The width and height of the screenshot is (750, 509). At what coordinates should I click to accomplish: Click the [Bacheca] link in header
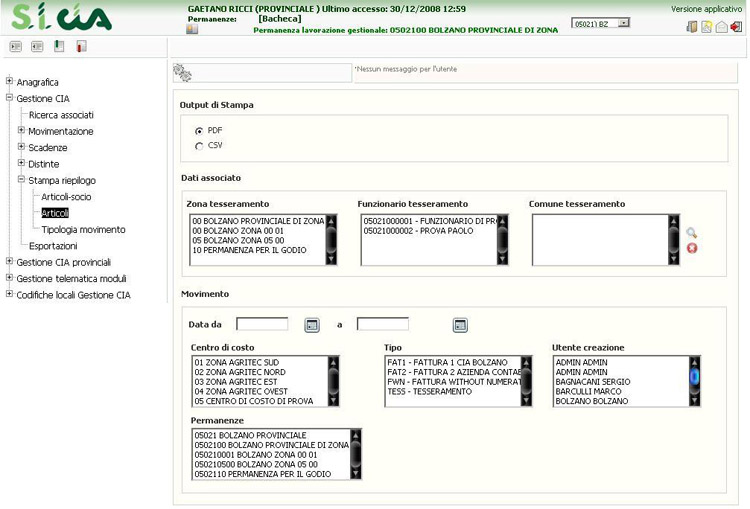tap(280, 19)
